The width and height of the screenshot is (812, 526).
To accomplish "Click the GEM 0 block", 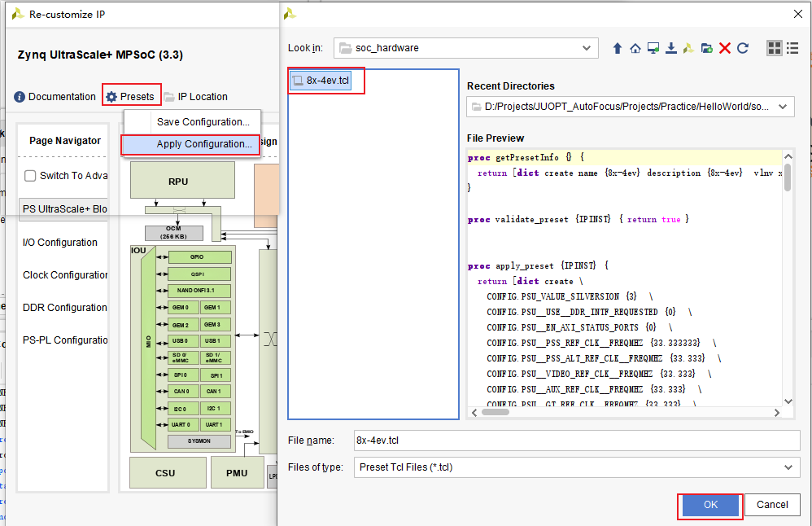I will pos(183,307).
